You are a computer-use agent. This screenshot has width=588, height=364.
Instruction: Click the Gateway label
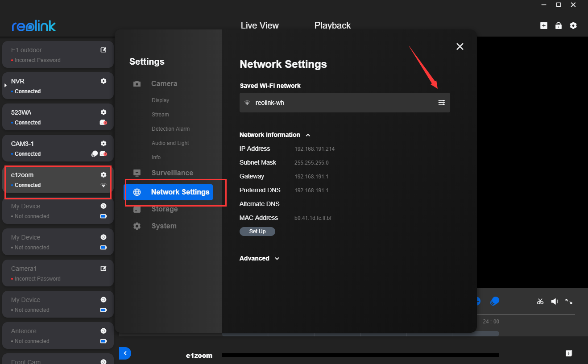(x=252, y=176)
